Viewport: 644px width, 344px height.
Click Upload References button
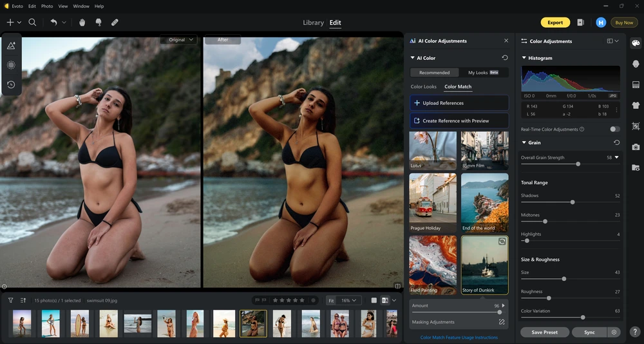[x=459, y=102]
